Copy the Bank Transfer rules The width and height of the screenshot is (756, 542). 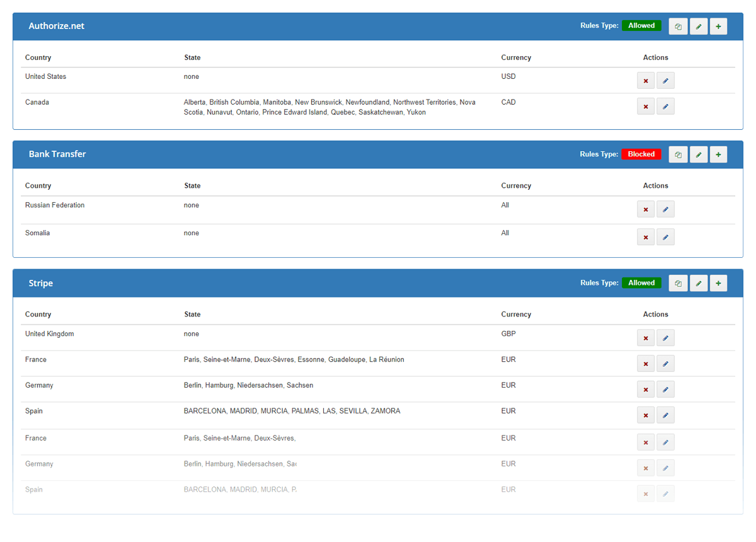coord(678,154)
